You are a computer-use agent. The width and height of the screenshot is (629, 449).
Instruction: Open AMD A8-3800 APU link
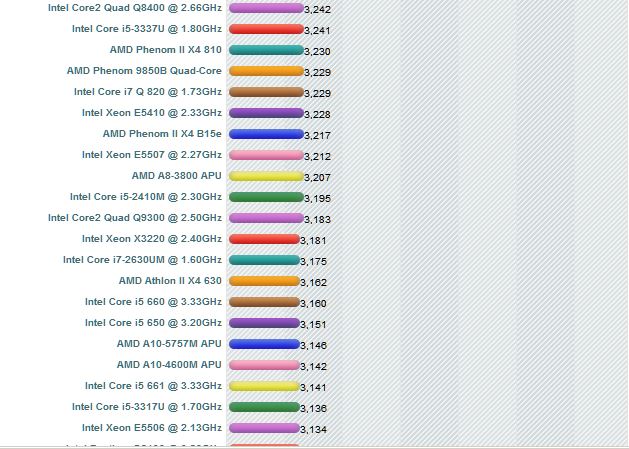[x=177, y=176]
